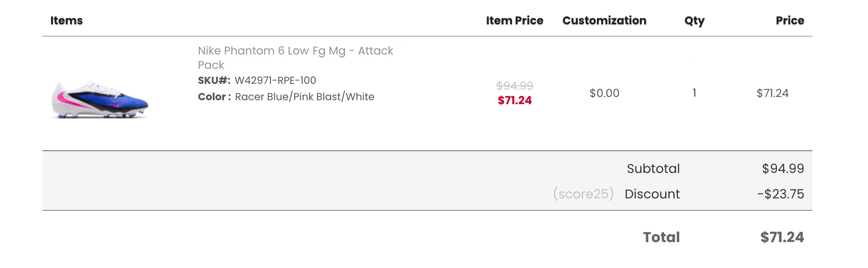This screenshot has height=268, width=868.
Task: Click the quantity value 1
Action: click(694, 93)
